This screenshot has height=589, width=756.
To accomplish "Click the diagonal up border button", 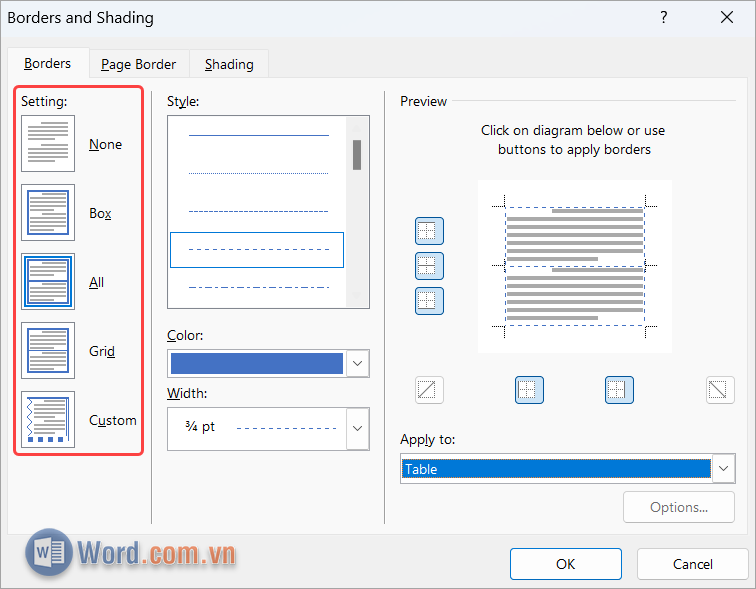I will tap(429, 390).
